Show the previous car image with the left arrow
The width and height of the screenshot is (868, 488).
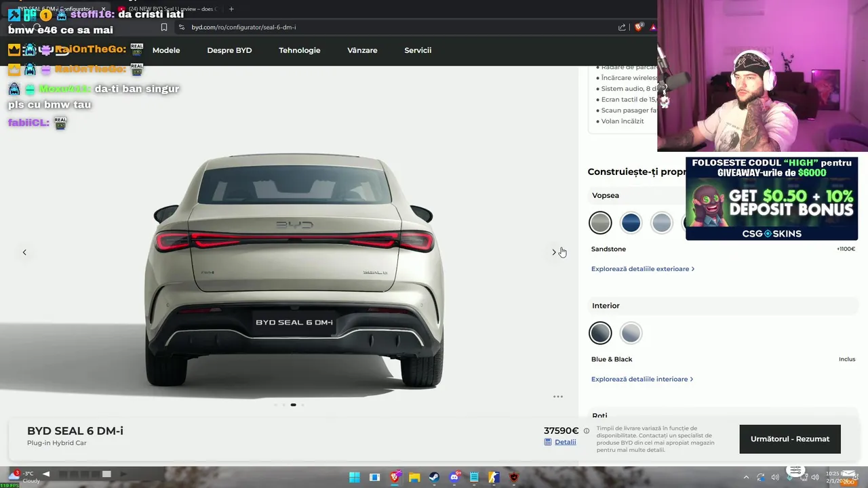pyautogui.click(x=24, y=252)
